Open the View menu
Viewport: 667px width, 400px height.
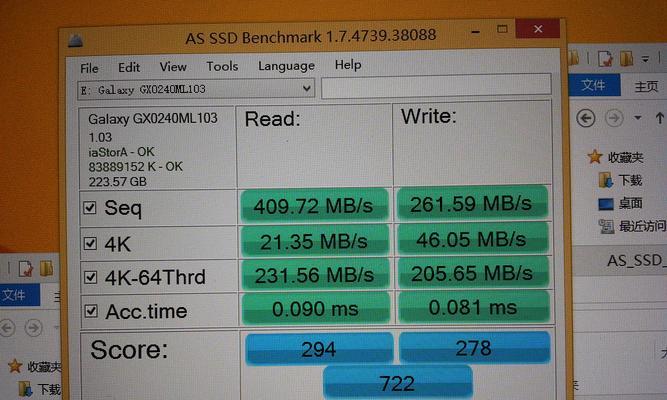tap(173, 67)
